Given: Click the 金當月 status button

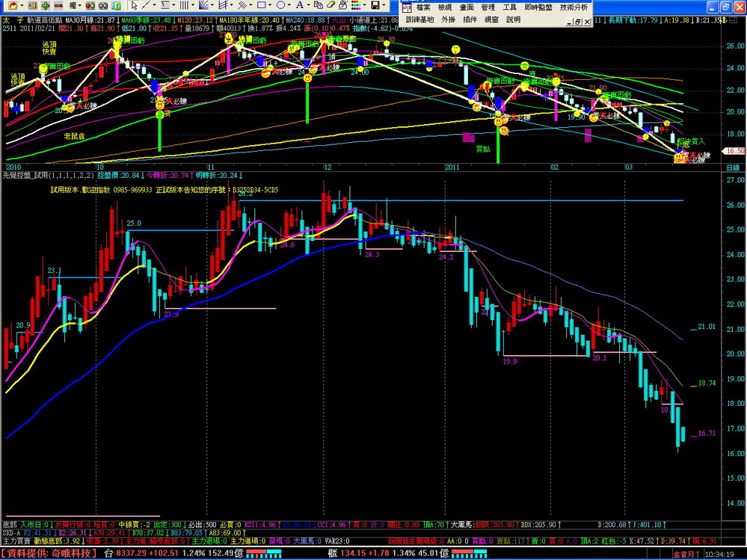Looking at the screenshot, I should click(685, 554).
